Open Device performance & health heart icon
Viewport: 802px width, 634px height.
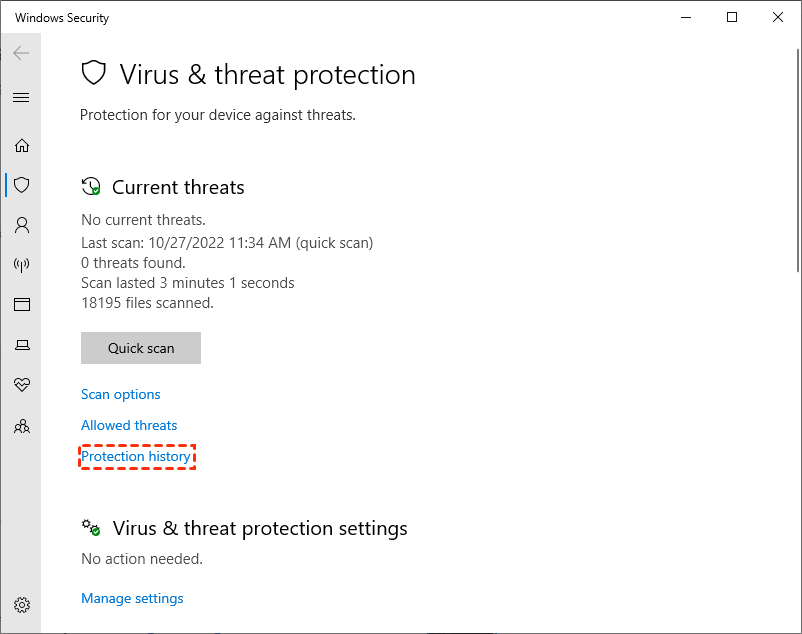(21, 385)
